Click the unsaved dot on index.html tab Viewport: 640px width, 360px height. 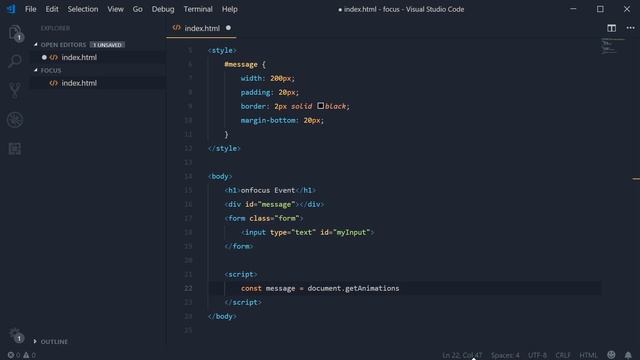[x=228, y=28]
